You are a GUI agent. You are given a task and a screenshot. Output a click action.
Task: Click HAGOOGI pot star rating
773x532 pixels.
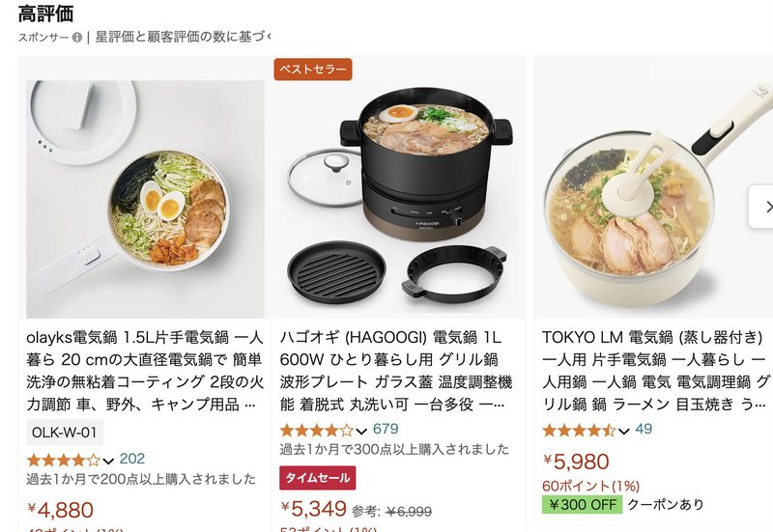click(x=317, y=431)
